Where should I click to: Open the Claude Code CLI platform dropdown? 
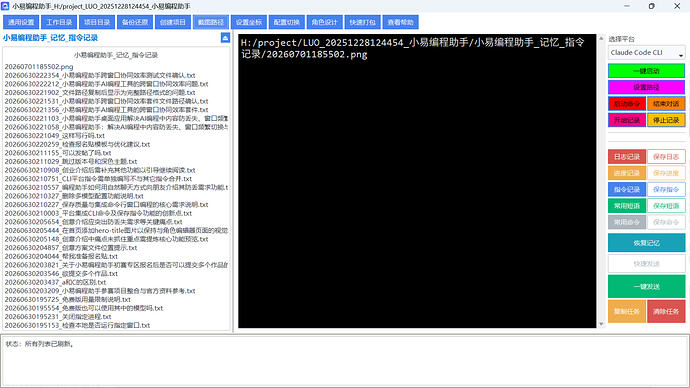pyautogui.click(x=646, y=53)
